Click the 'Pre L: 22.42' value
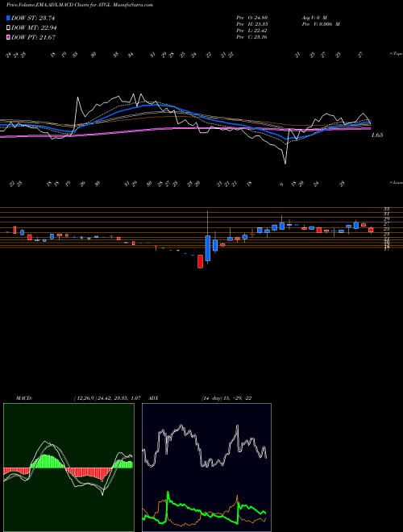The image size is (403, 532). click(251, 31)
